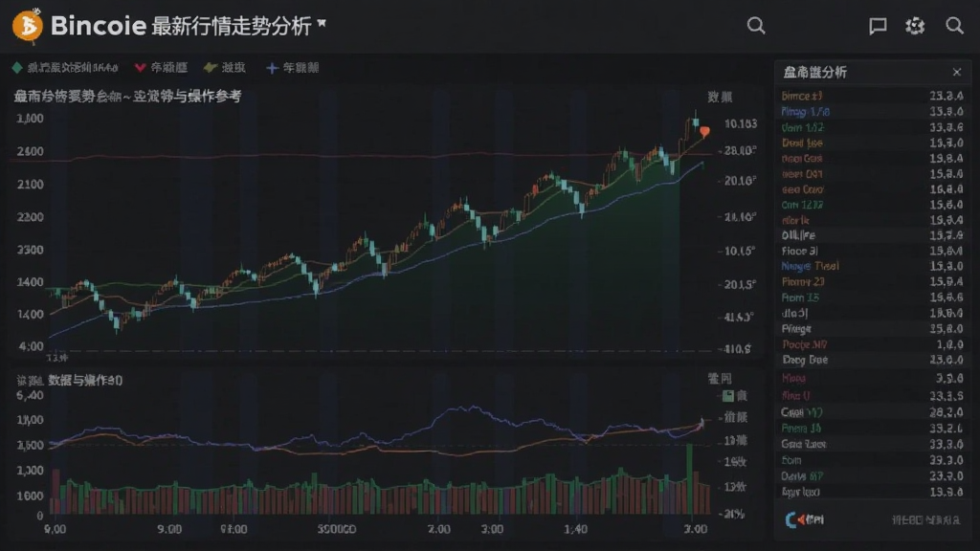Click the orange Bitcoin logo
980x551 pixels.
click(28, 26)
